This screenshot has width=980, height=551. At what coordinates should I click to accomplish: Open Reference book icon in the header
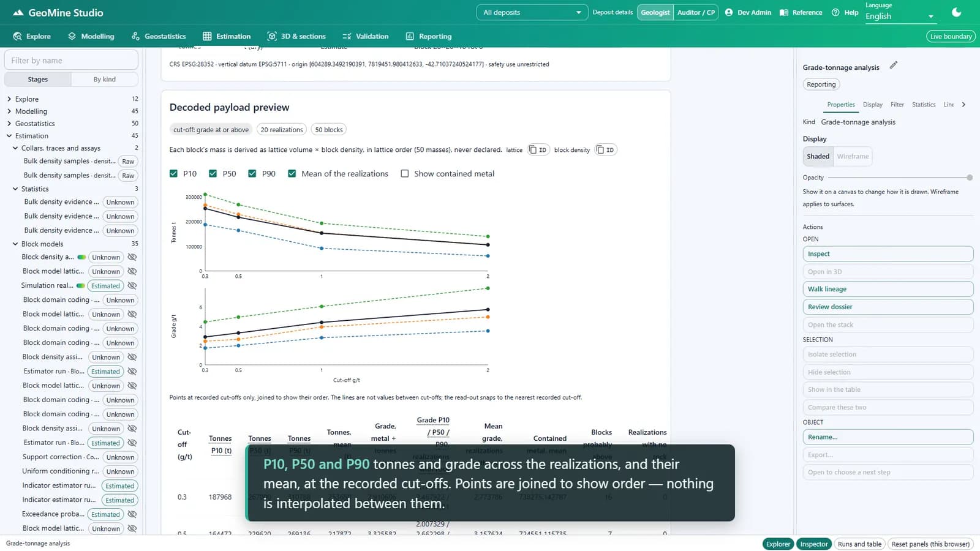(x=784, y=12)
